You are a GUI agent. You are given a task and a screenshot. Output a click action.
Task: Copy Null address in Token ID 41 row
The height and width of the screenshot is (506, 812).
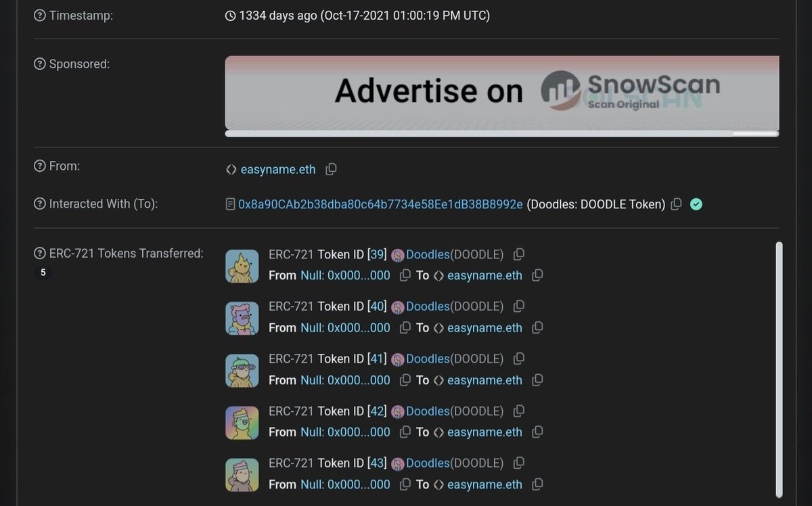coord(405,380)
